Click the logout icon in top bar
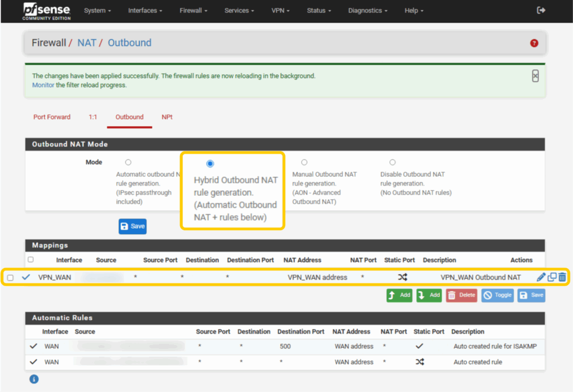573x392 pixels. 541,10
